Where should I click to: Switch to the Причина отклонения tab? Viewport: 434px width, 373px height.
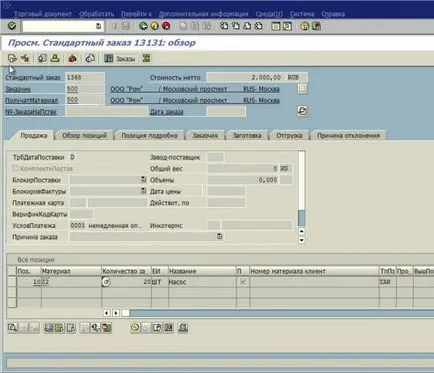coord(348,135)
